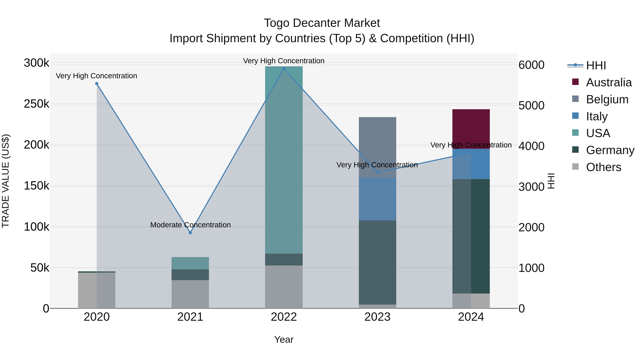Screen dimensions: 644x362
Task: Click the 'Togo Decanter Market' chart title
Action: coord(322,23)
